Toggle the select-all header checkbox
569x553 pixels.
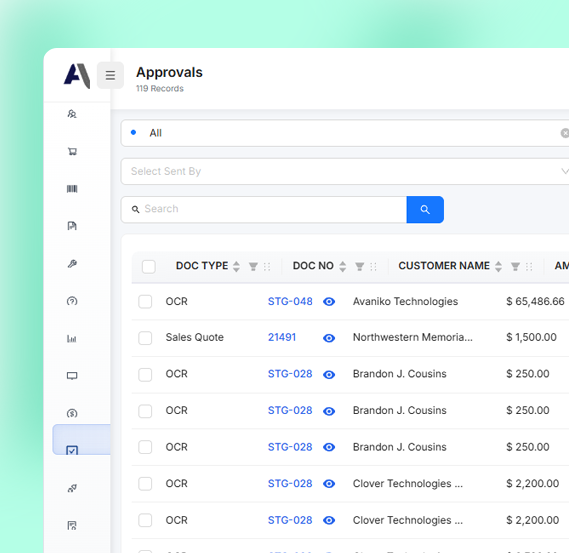pyautogui.click(x=149, y=267)
